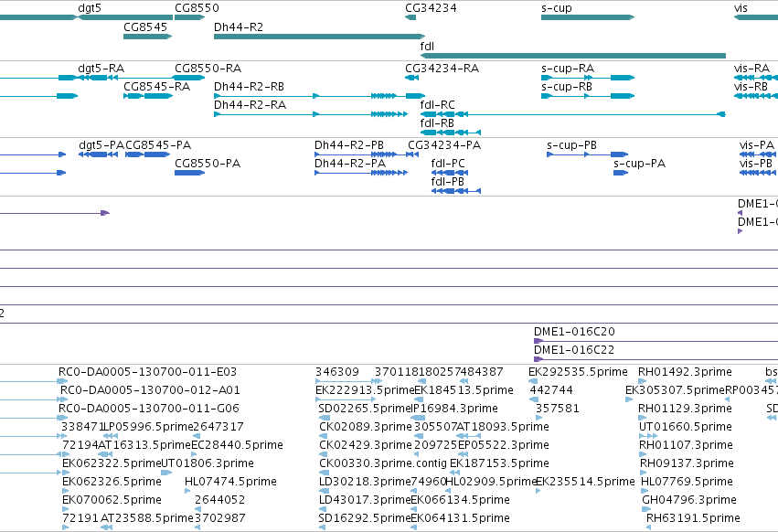The height and width of the screenshot is (532, 778).
Task: Select the s-cup gene bar
Action: click(x=588, y=17)
